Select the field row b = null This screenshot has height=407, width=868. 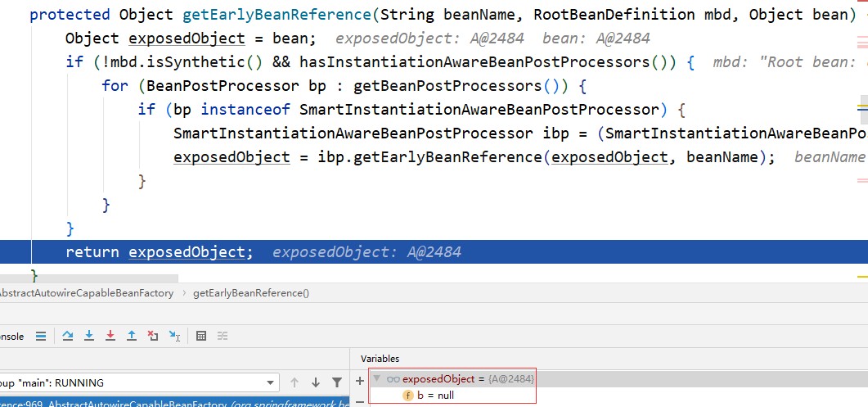[618, 396]
